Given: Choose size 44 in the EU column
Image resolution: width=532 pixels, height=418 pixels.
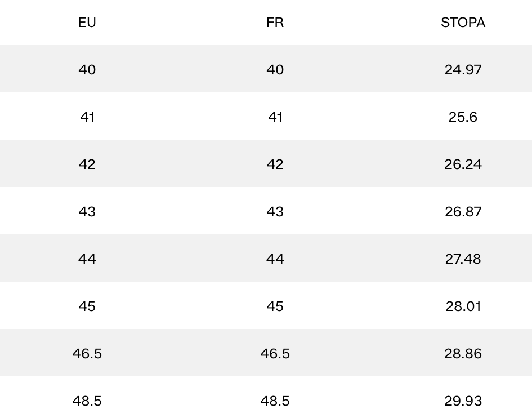Looking at the screenshot, I should [x=87, y=259].
